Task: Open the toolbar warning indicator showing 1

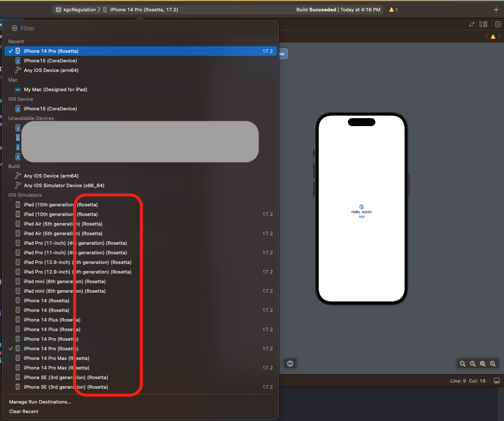Action: [393, 10]
